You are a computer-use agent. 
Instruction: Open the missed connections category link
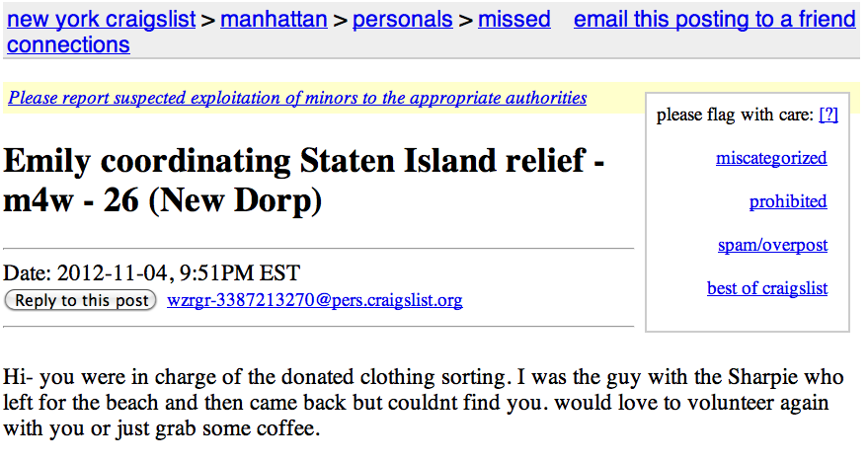513,19
